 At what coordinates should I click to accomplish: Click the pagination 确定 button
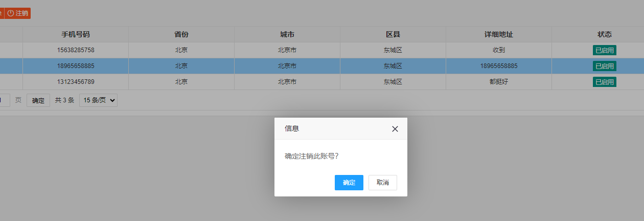(x=38, y=100)
